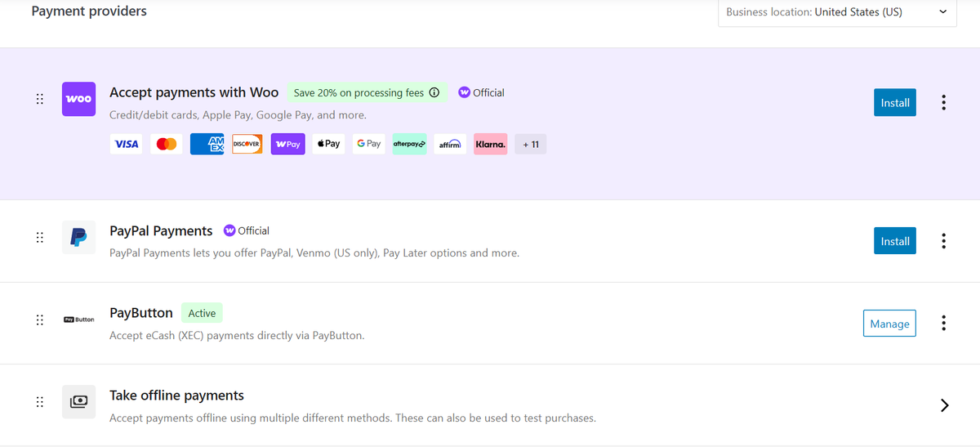Click the Visa card icon
The width and height of the screenshot is (980, 447).
point(126,145)
